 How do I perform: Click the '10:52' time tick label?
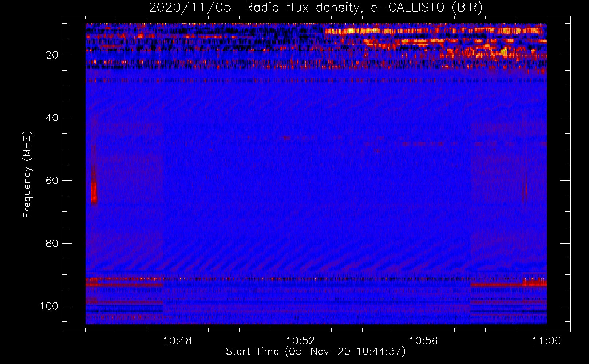(301, 341)
